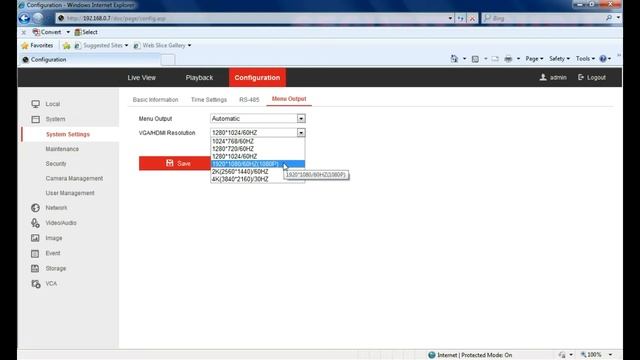Viewport: 640px width, 360px height.
Task: Open the Tools menu dropdown
Action: tap(585, 59)
